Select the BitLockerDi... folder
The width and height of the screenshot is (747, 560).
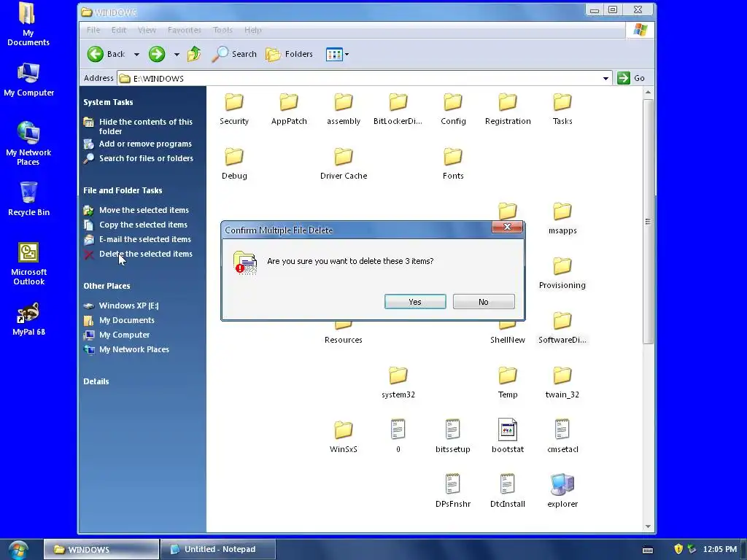click(x=398, y=109)
